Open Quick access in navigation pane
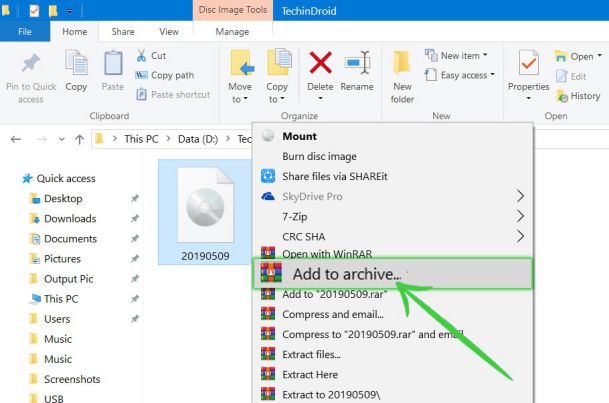This screenshot has width=609, height=403. click(66, 179)
